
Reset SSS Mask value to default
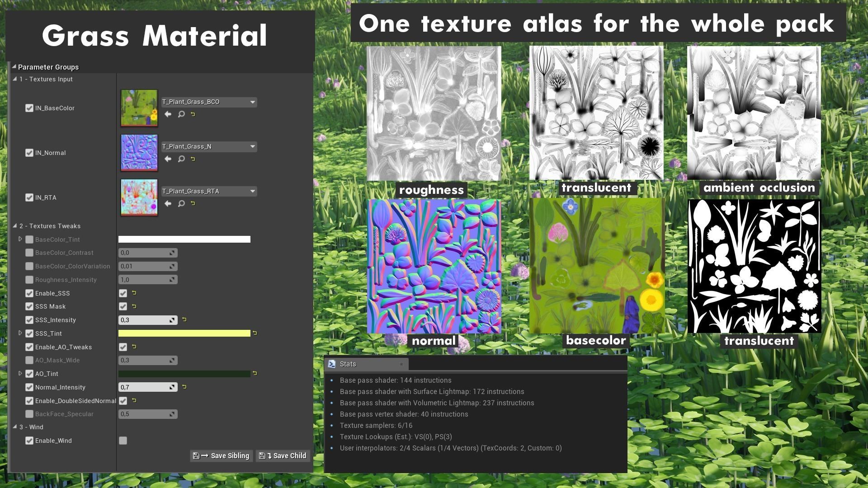pyautogui.click(x=134, y=306)
